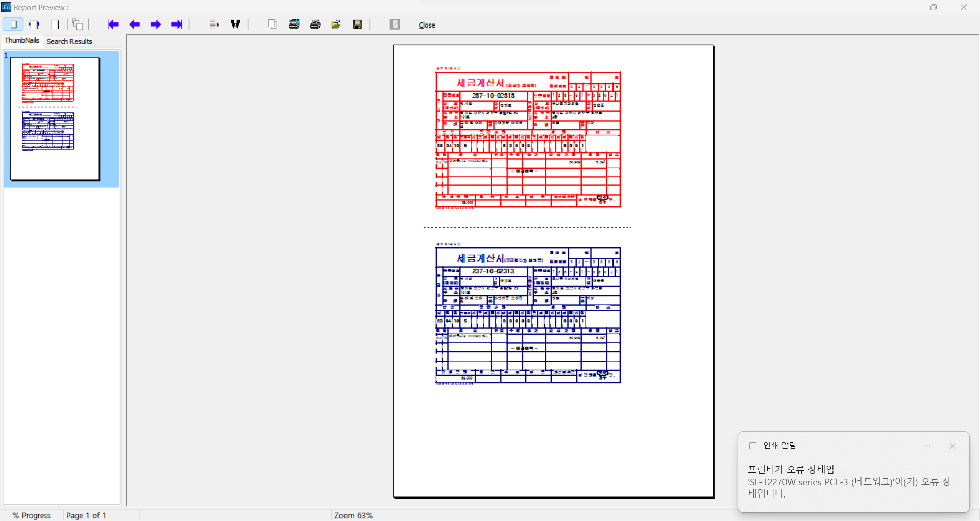Click the next page arrow
980x521 pixels.
coord(156,25)
